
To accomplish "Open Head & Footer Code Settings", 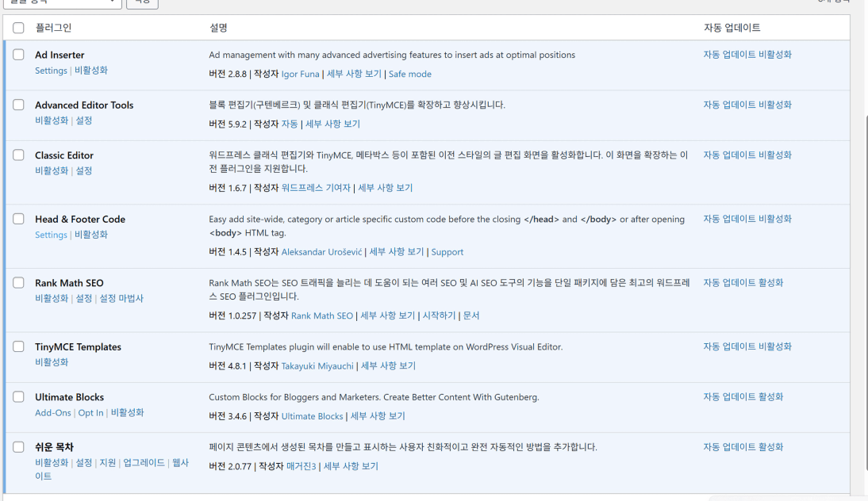I will [51, 235].
